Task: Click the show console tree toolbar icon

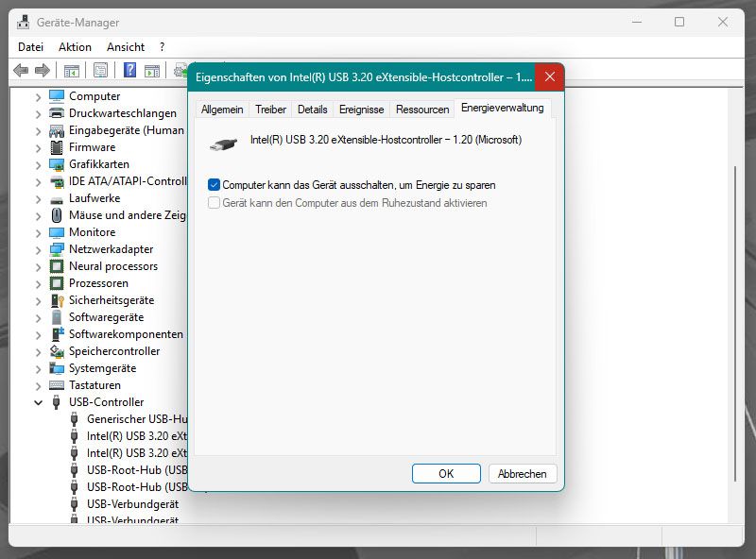Action: (72, 71)
